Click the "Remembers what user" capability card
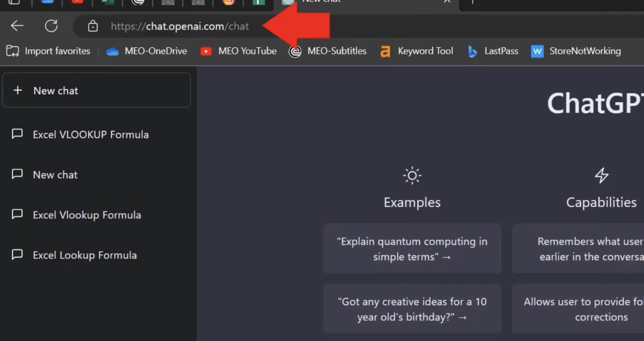The height and width of the screenshot is (341, 644). click(x=578, y=249)
